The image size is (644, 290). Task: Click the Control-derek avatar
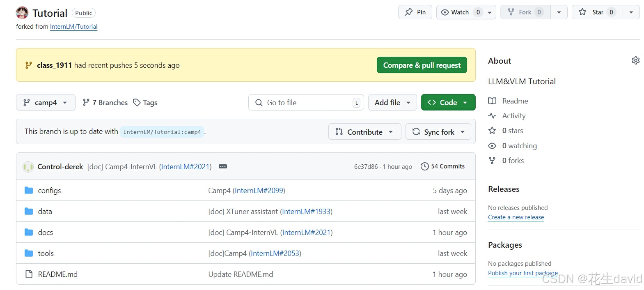pos(28,167)
